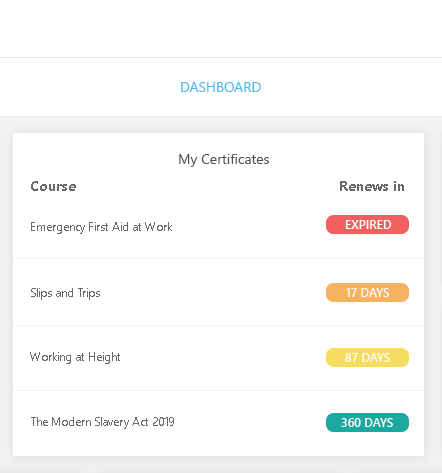This screenshot has width=442, height=473.
Task: Click the My Certificates card title
Action: pyautogui.click(x=224, y=159)
